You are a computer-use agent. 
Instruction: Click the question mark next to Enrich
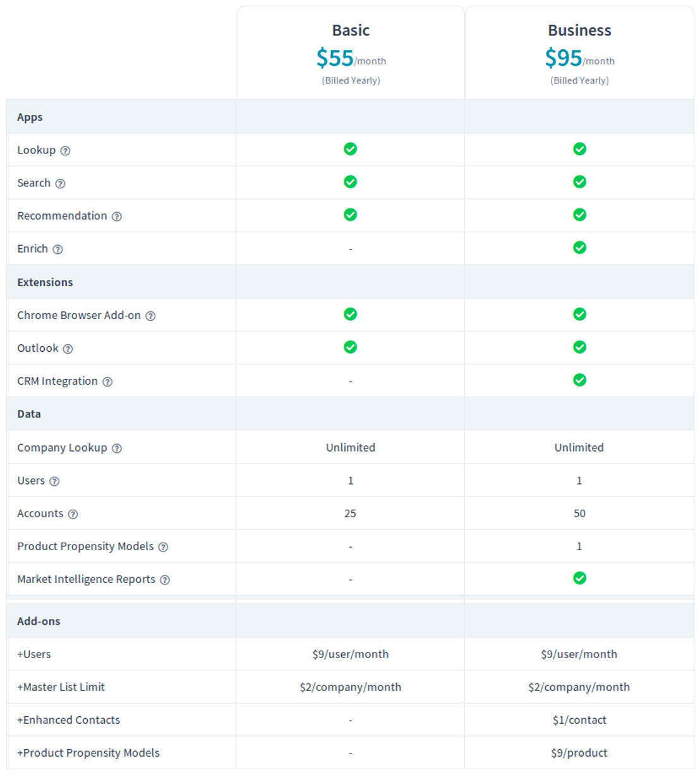point(57,249)
